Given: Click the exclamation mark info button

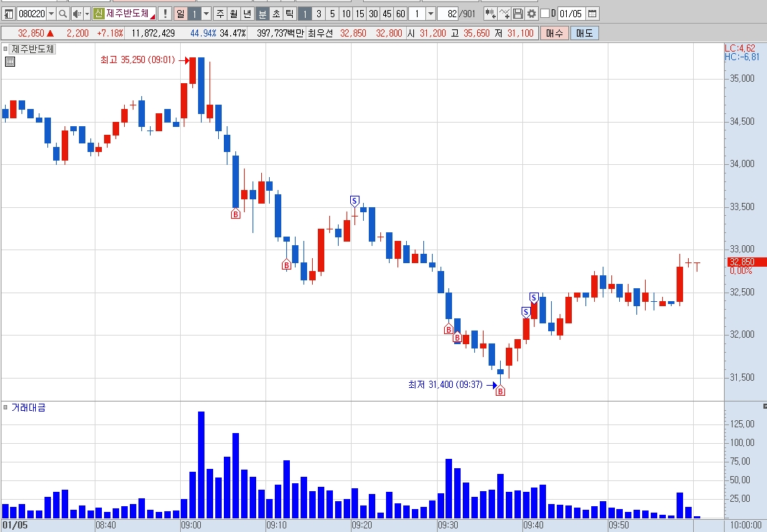Looking at the screenshot, I should 165,14.
